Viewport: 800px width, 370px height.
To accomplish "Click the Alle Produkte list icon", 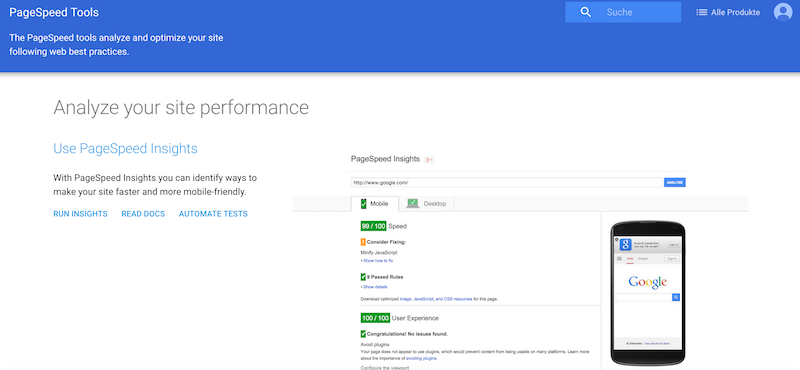I will point(702,12).
